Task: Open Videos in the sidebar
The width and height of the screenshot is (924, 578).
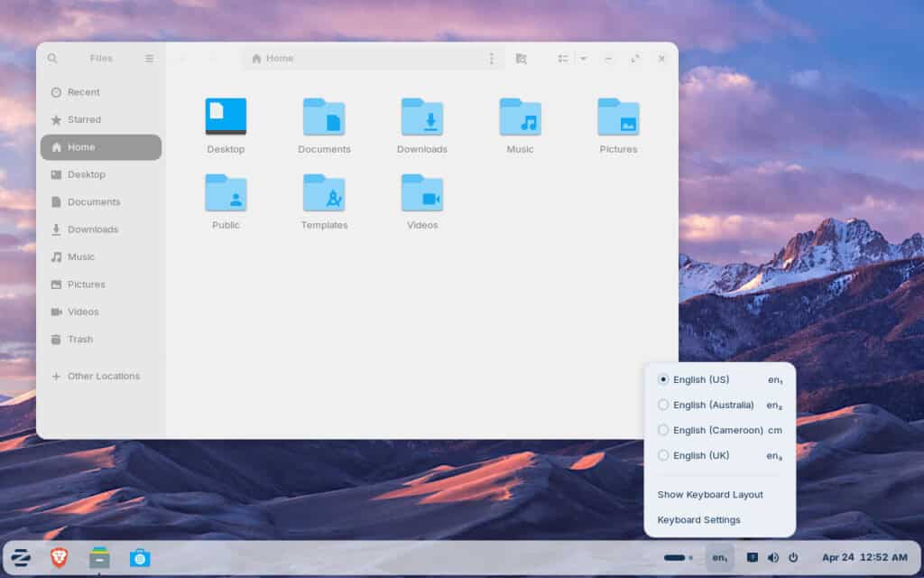Action: coord(101,312)
